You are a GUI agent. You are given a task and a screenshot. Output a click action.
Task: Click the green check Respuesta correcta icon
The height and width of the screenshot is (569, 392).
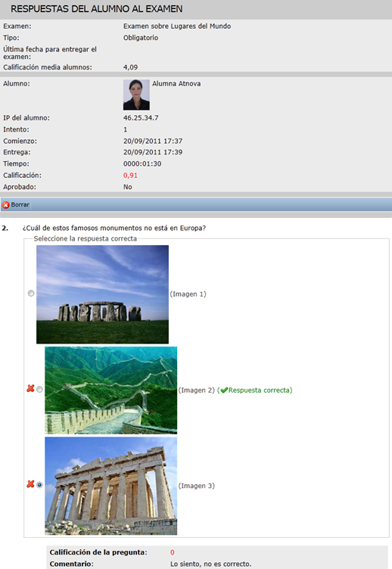[224, 390]
